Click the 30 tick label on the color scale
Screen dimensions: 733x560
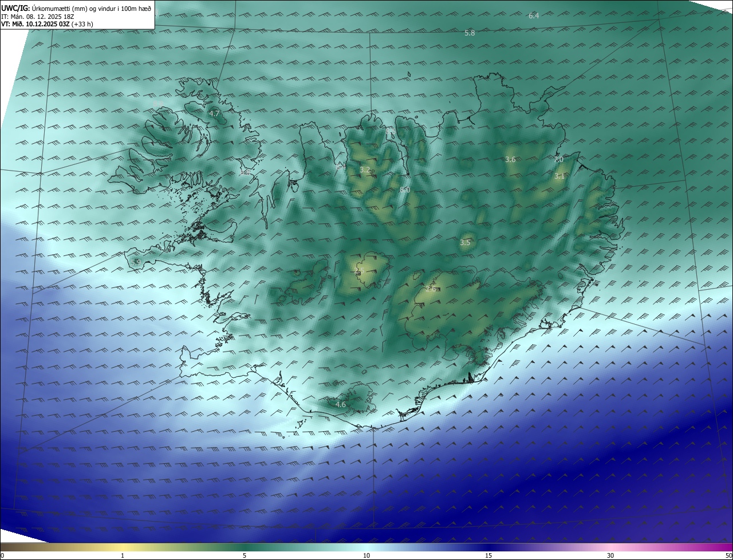610,555
